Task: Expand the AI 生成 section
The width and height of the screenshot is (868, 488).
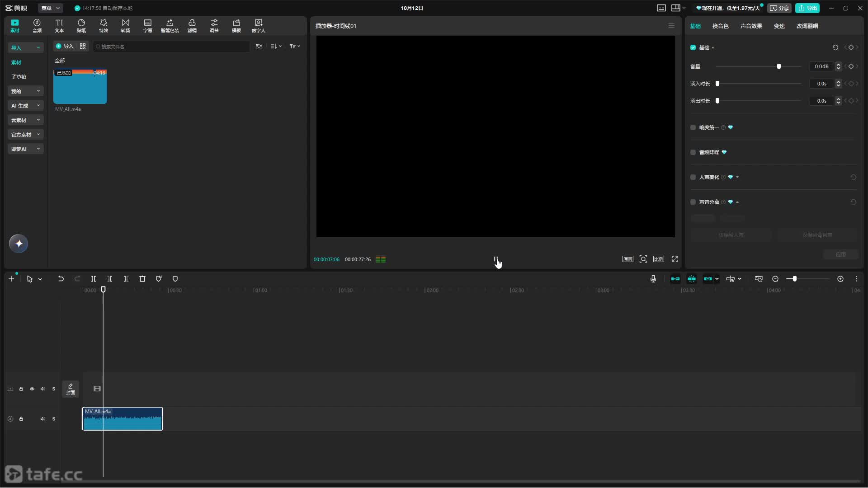Action: point(26,106)
